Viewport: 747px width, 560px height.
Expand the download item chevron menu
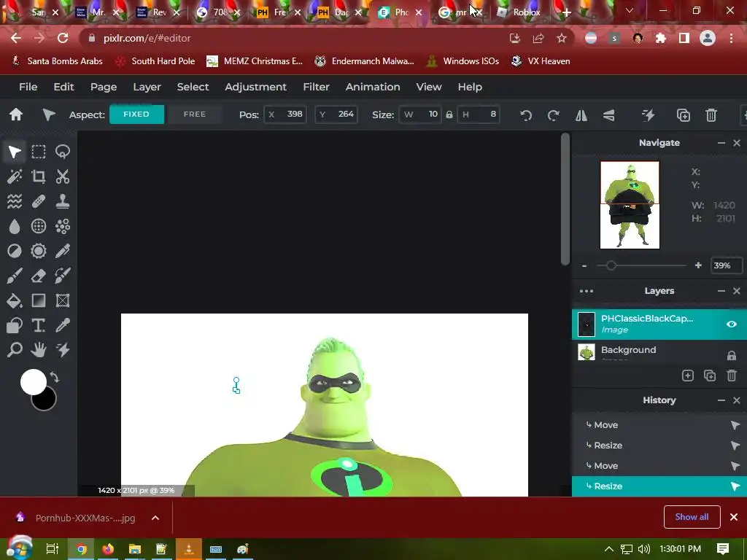click(x=155, y=518)
